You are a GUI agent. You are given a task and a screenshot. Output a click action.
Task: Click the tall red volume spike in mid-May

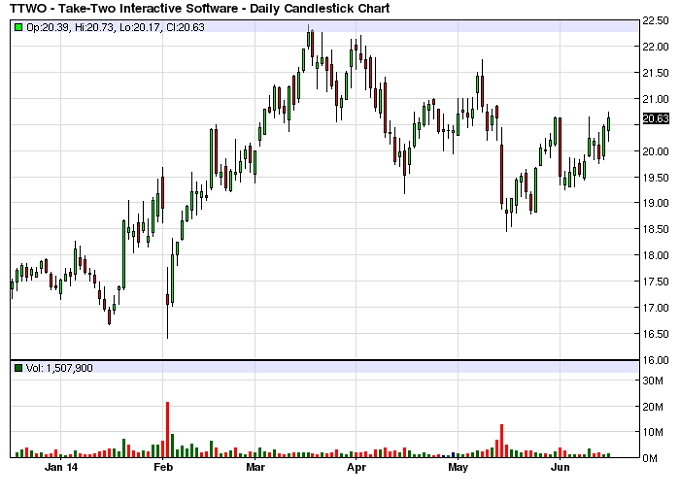[502, 441]
